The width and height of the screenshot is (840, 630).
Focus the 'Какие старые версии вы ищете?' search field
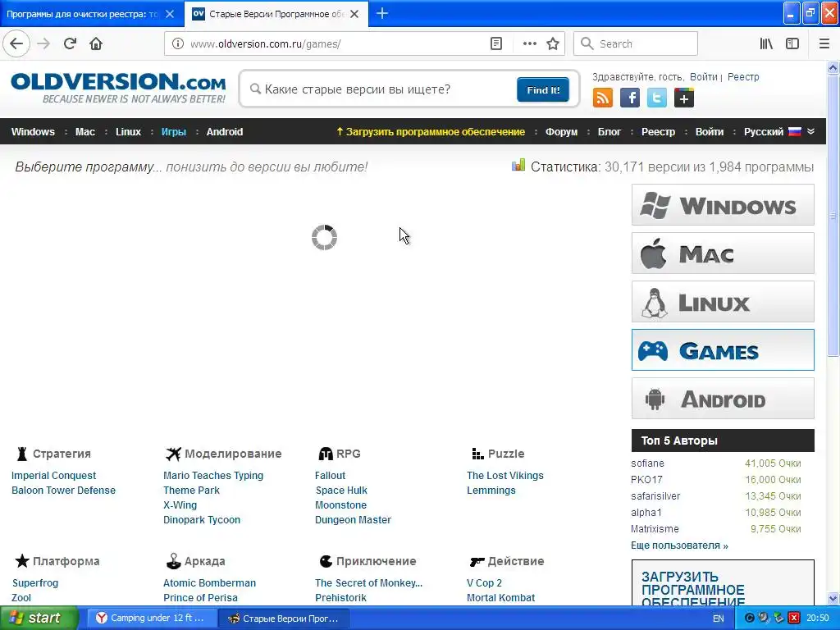tap(383, 89)
